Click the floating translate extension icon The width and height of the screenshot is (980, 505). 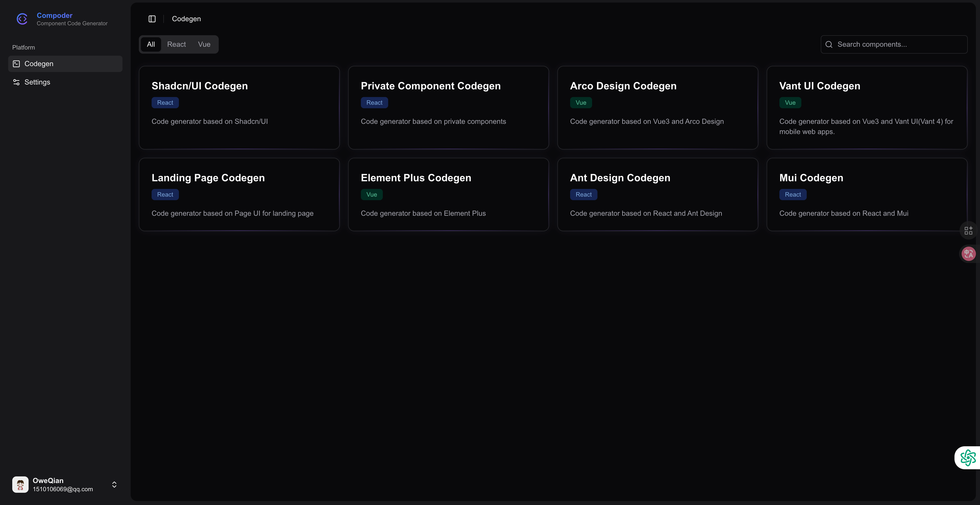pyautogui.click(x=968, y=254)
